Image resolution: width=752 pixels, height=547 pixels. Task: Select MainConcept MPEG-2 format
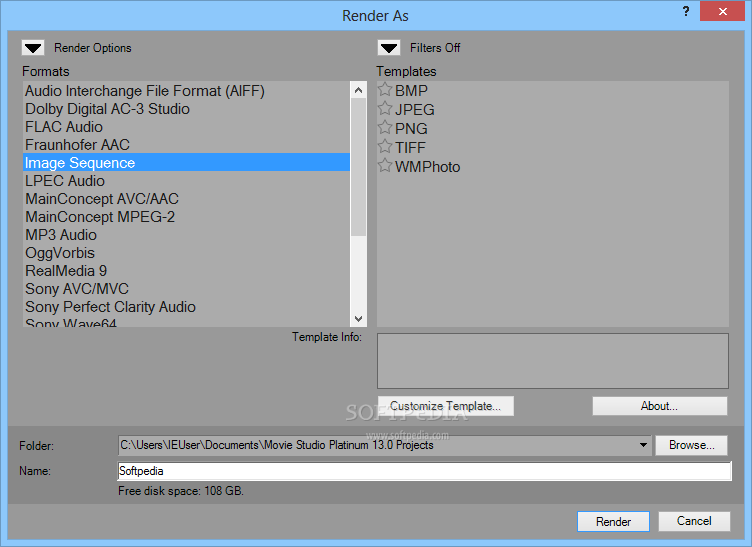tap(187, 217)
